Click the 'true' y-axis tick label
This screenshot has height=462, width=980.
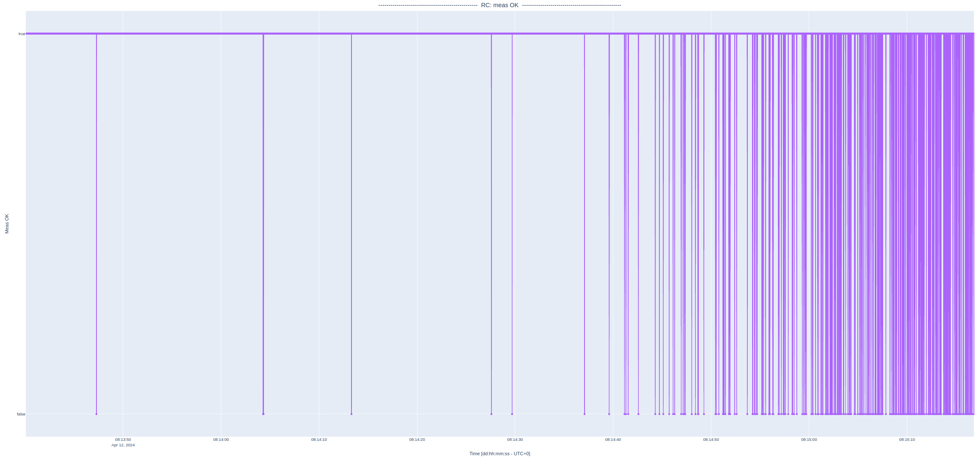coord(22,34)
